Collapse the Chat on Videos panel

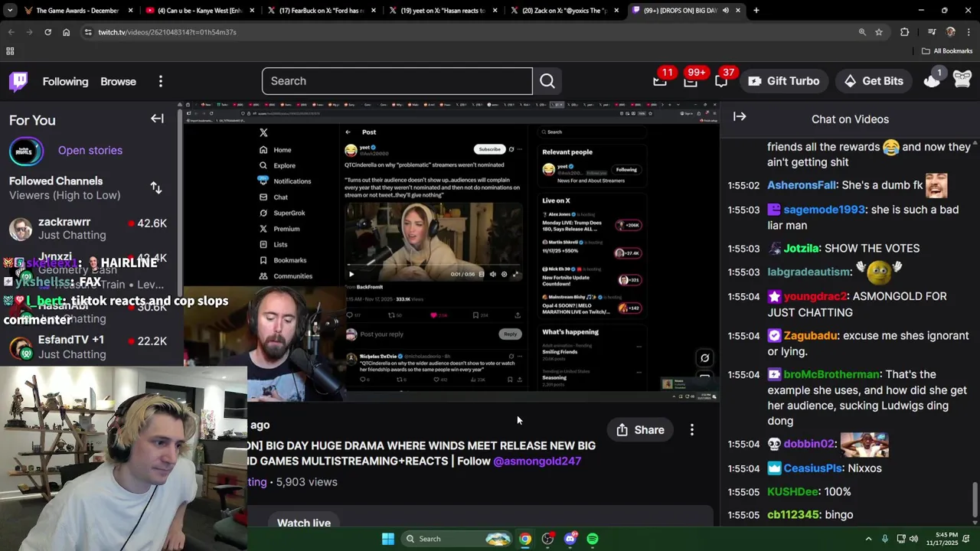(740, 116)
